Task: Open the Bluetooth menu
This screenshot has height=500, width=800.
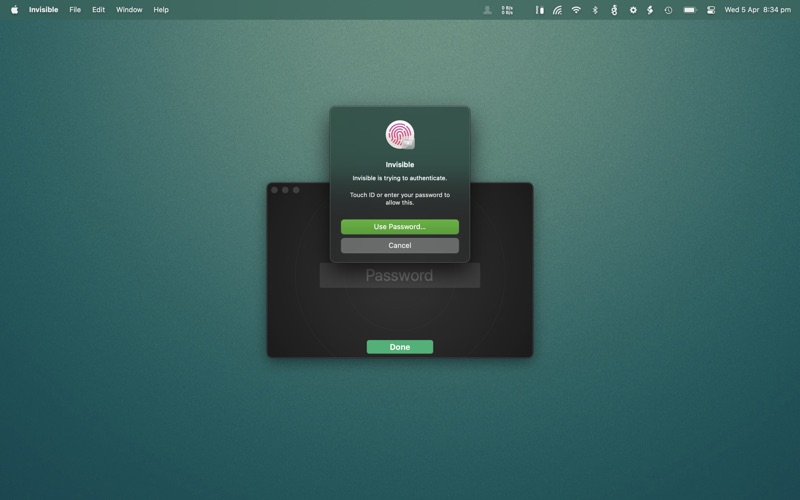Action: (595, 10)
